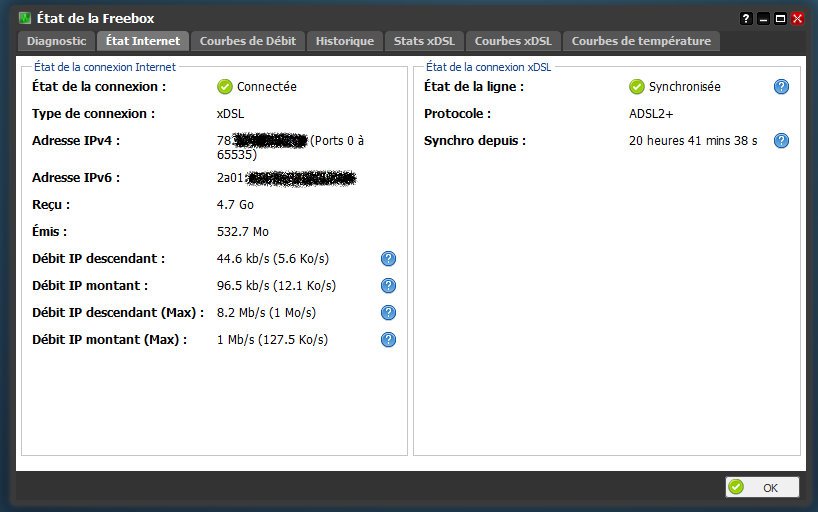818x512 pixels.
Task: Click the Adresse IPv4 label
Action: coord(76,141)
